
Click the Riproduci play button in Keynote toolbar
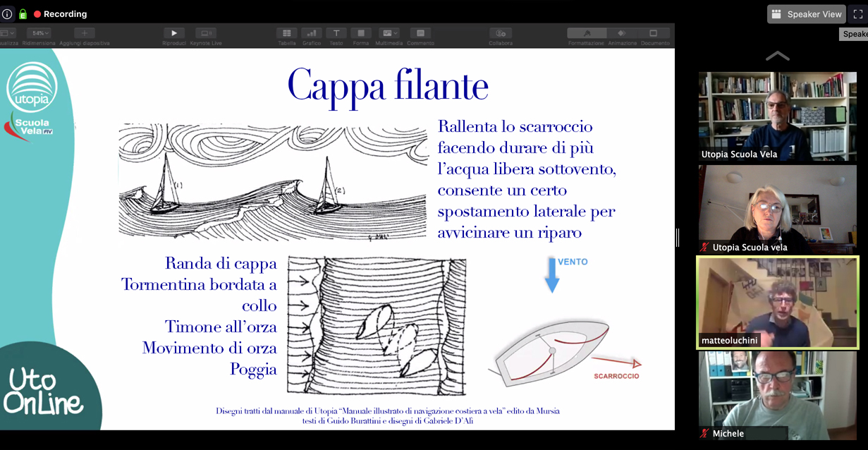coord(174,33)
